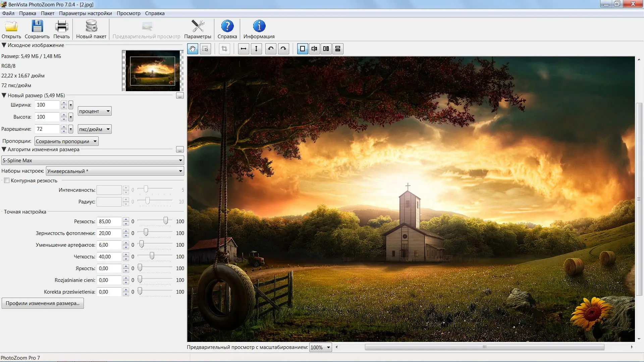Activate the rectangular selection tool

205,49
